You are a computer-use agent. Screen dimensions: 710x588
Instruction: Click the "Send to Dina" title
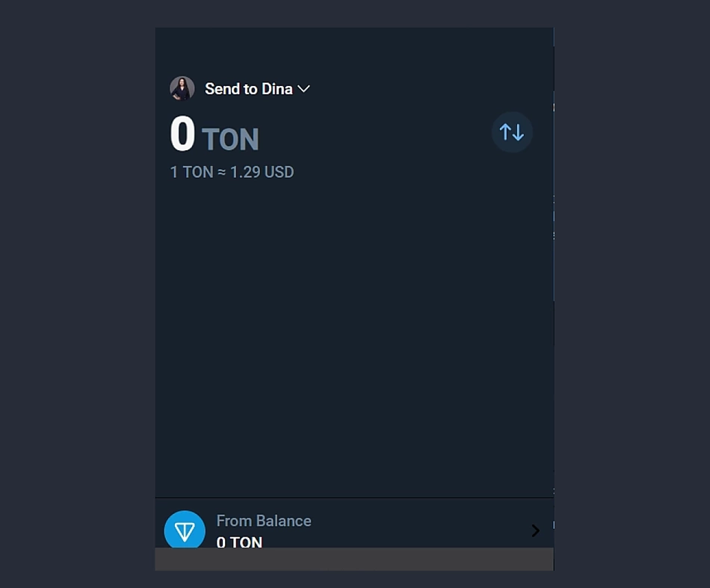pyautogui.click(x=248, y=89)
